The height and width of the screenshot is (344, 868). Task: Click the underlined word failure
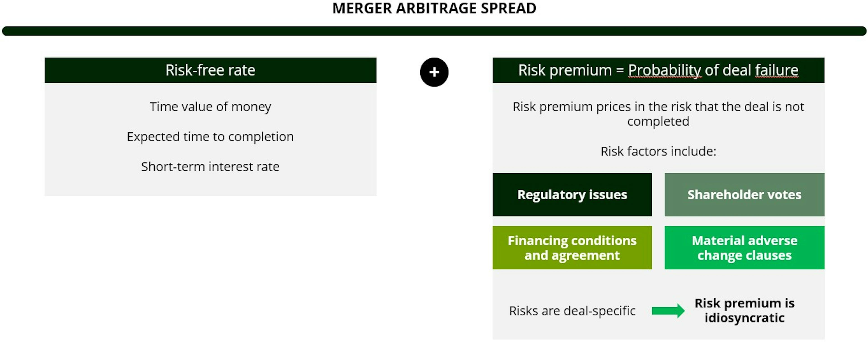click(x=776, y=70)
